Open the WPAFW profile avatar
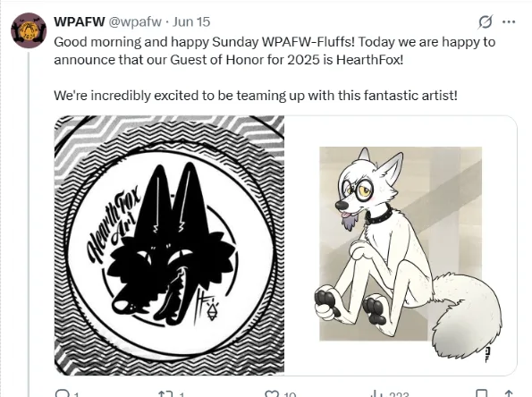The height and width of the screenshot is (397, 532). tap(29, 30)
